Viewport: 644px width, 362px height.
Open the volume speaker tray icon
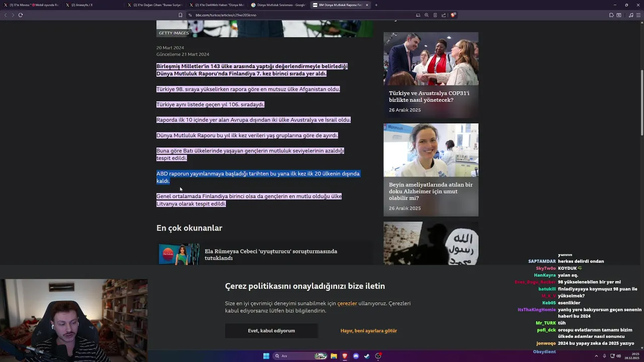(618, 356)
